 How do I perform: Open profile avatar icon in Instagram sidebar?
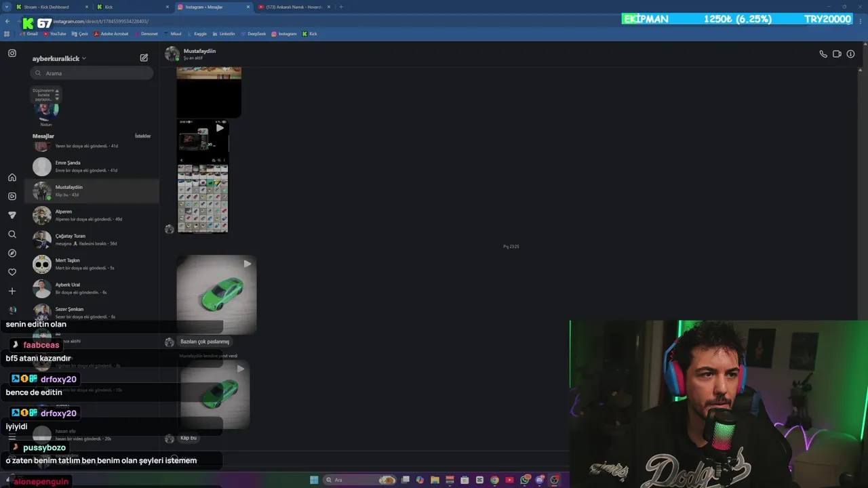(12, 310)
